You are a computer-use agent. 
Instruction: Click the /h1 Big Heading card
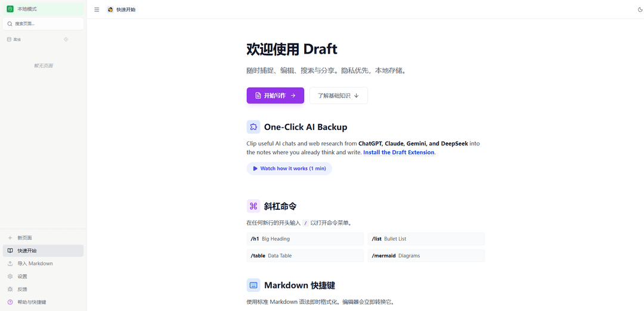(x=305, y=239)
